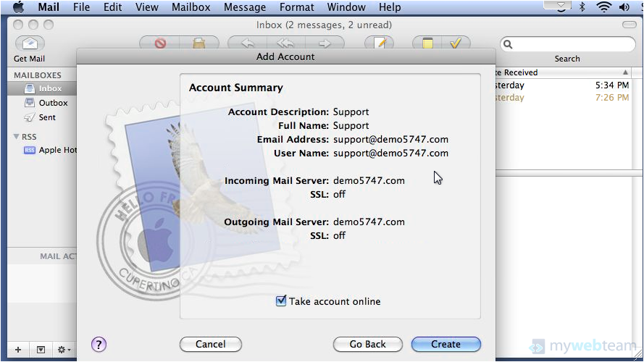The image size is (644, 362).
Task: Click the Get Mail toolbar icon
Action: pos(29,44)
